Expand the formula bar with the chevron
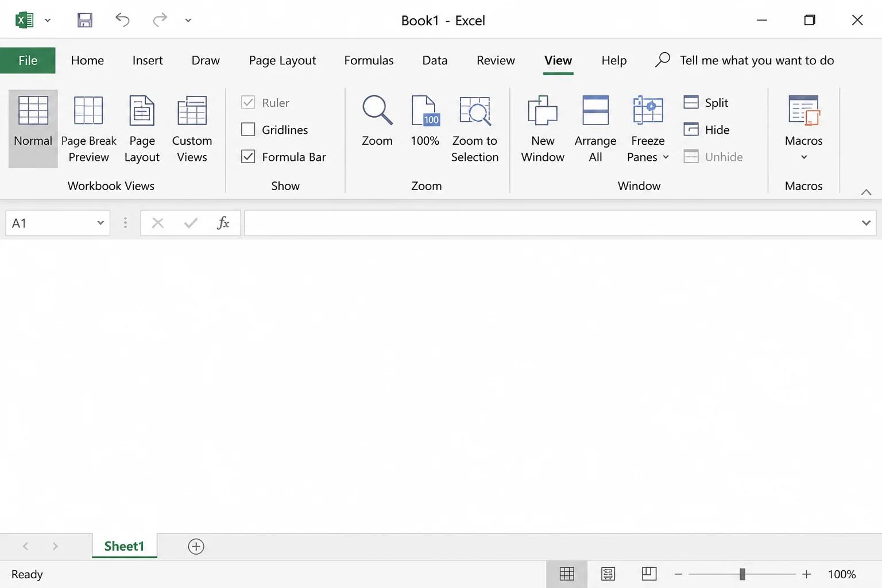This screenshot has height=588, width=882. (x=866, y=223)
